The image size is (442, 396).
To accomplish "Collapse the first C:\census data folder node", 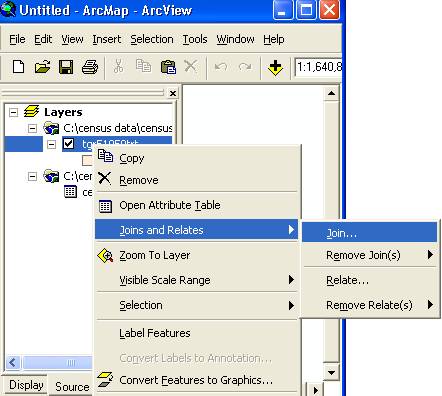I will (x=32, y=128).
